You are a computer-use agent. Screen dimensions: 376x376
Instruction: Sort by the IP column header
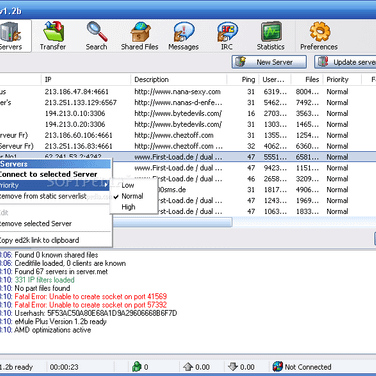tap(86, 79)
